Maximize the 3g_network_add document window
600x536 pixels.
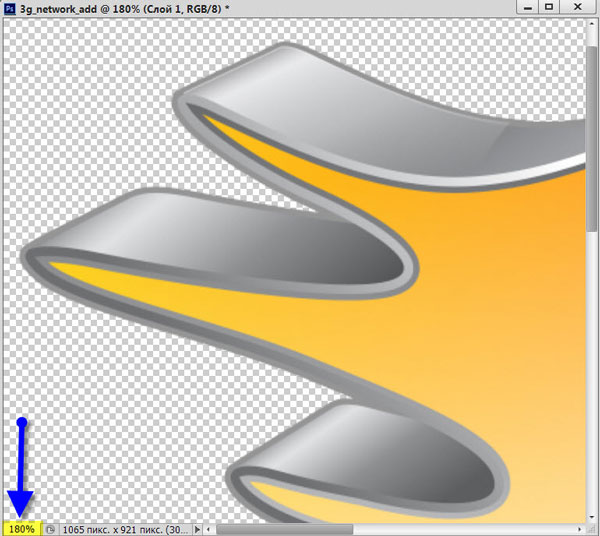tap(550, 7)
